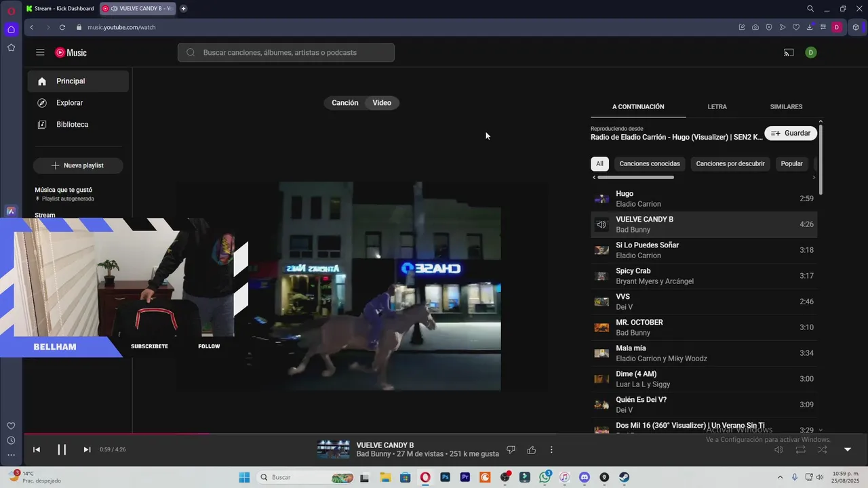Screen dimensions: 868x488
Task: Collapse the player page with down arrow
Action: pos(847,449)
